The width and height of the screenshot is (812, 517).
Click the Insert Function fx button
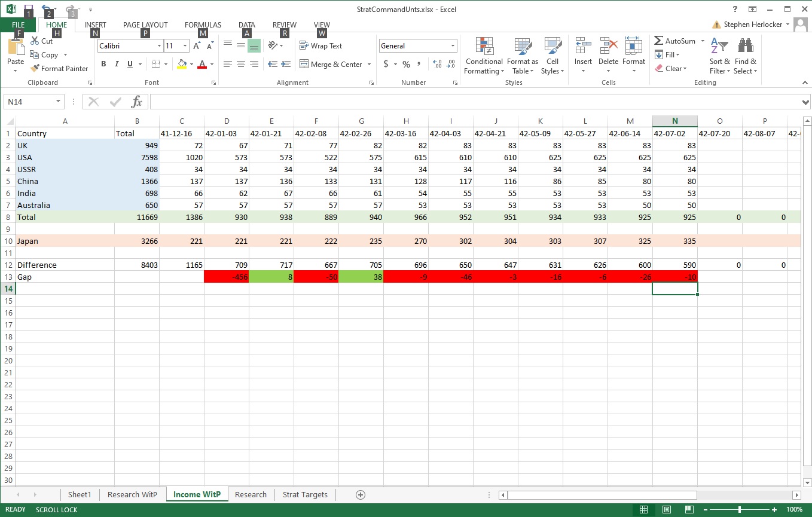137,102
